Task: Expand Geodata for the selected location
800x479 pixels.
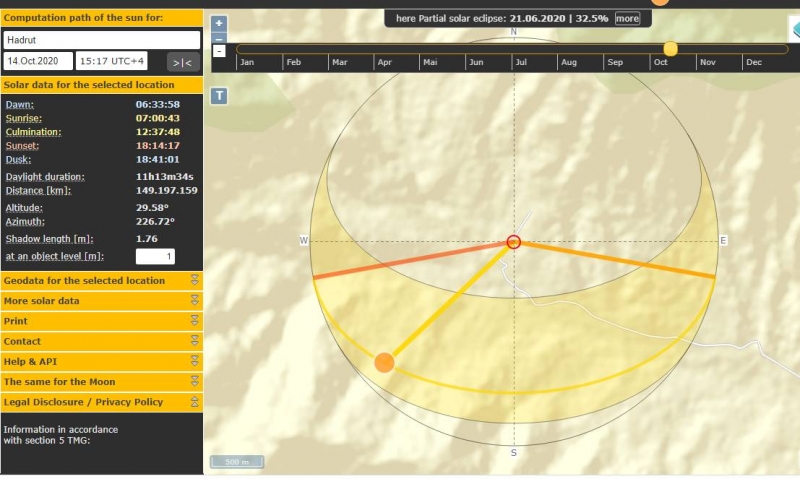Action: coord(100,281)
